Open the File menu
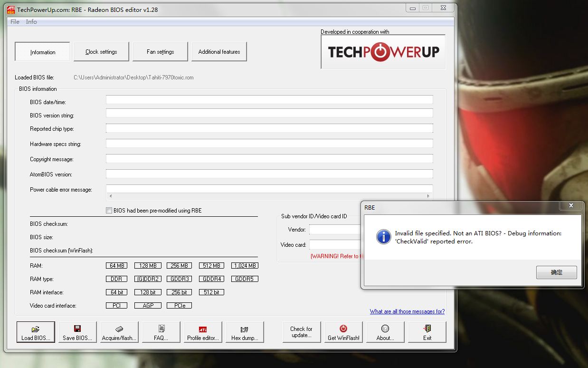 pyautogui.click(x=15, y=22)
